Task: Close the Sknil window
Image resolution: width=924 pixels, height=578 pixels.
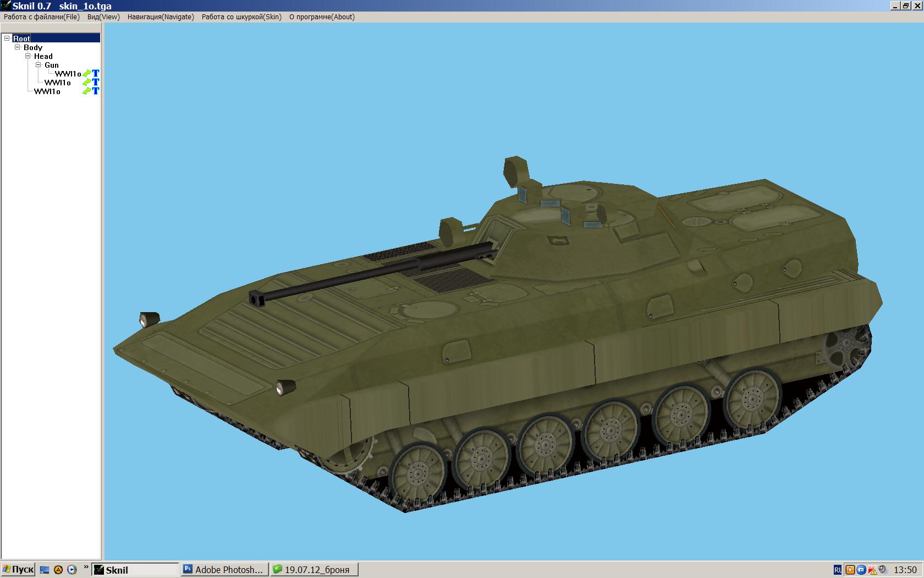Action: [x=917, y=6]
